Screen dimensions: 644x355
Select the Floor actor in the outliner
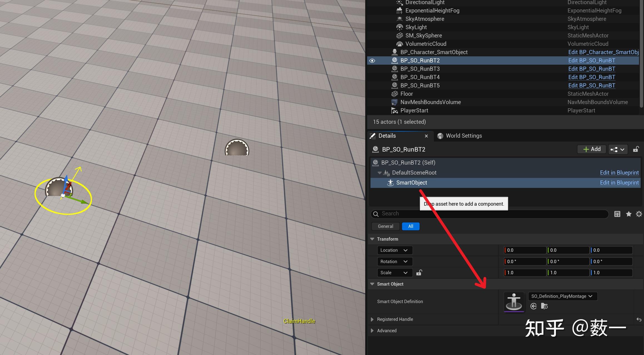[406, 94]
